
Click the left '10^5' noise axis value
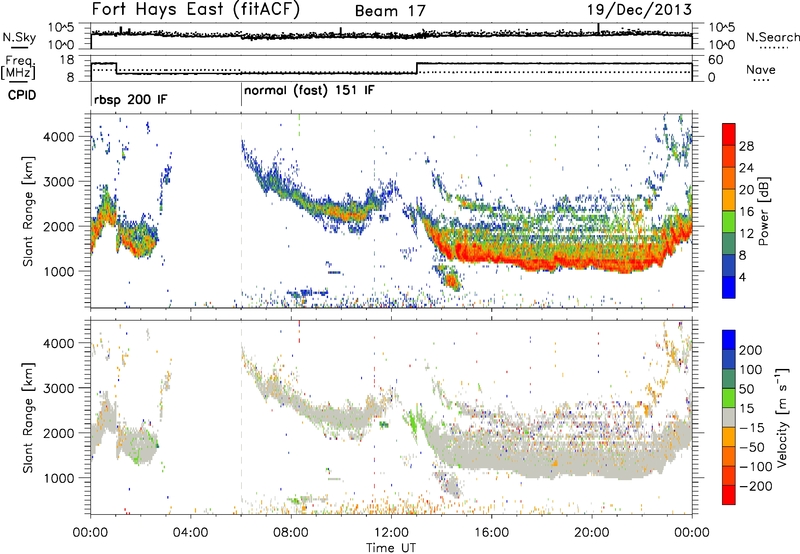click(61, 28)
